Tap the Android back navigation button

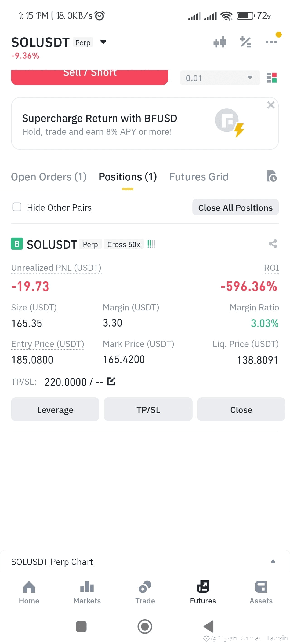(209, 627)
